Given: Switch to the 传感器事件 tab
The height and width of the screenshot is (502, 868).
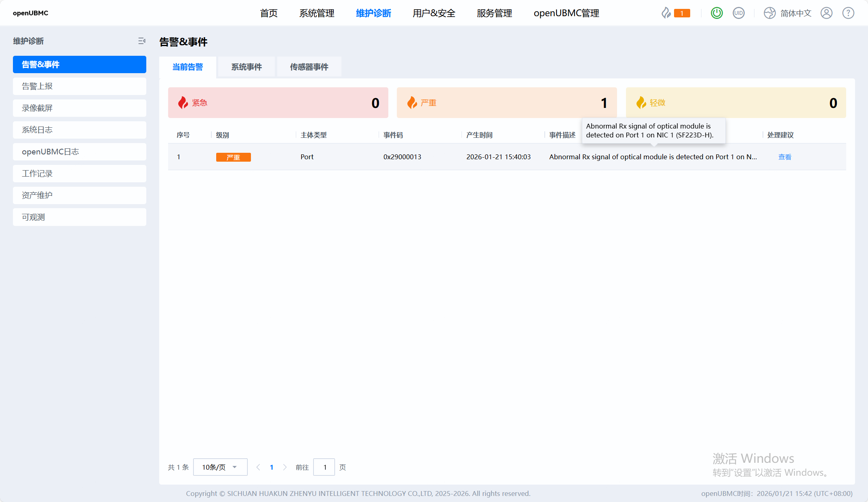Looking at the screenshot, I should click(x=309, y=67).
